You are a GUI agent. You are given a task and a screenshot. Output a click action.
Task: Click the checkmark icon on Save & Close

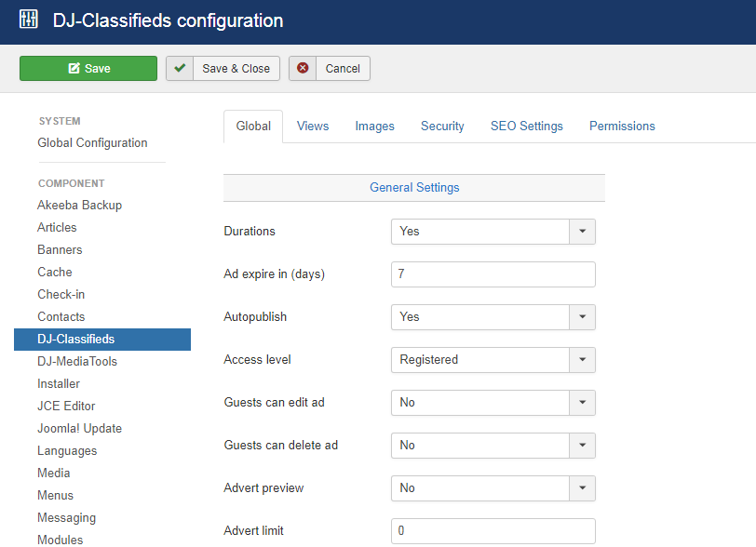point(180,69)
